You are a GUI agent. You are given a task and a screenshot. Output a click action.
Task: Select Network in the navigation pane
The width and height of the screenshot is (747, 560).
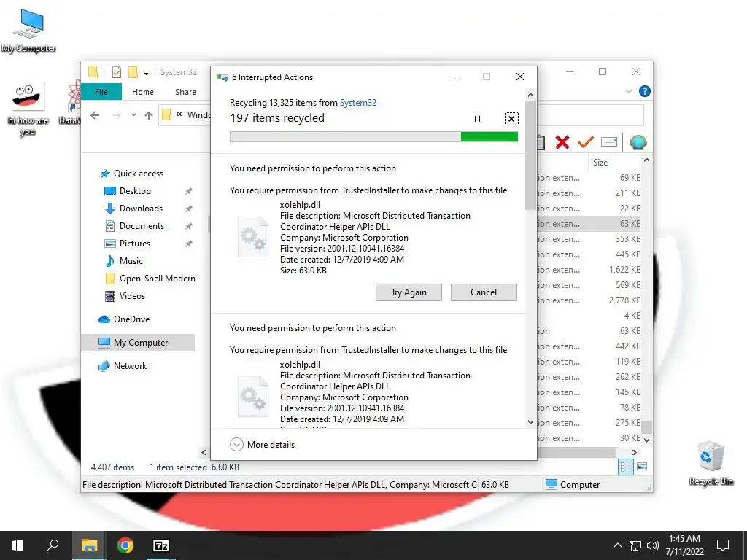coord(130,366)
